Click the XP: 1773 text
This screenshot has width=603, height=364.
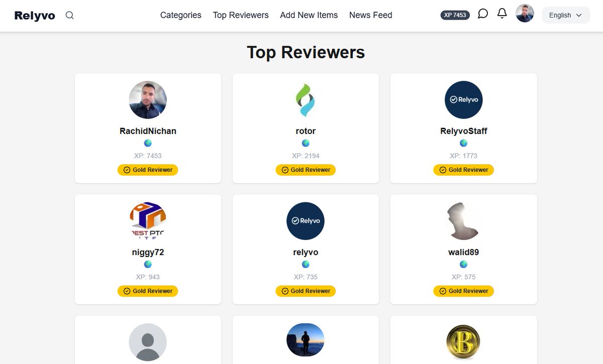coord(464,156)
